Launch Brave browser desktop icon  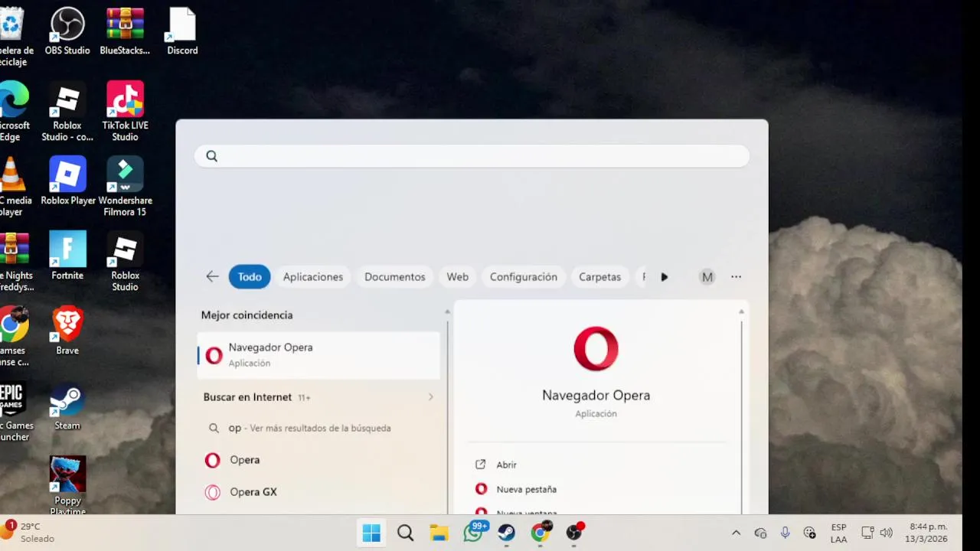pyautogui.click(x=67, y=331)
